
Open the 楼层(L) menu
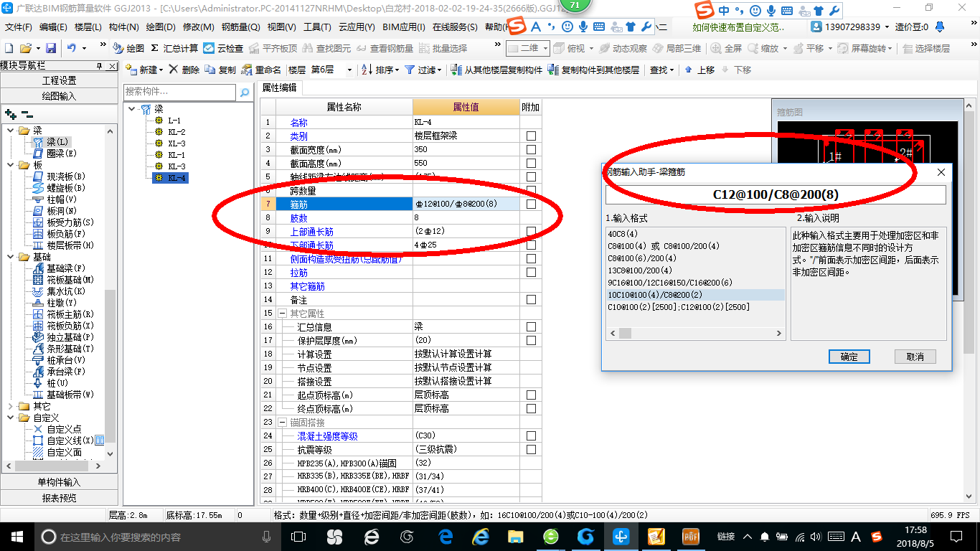click(x=88, y=27)
